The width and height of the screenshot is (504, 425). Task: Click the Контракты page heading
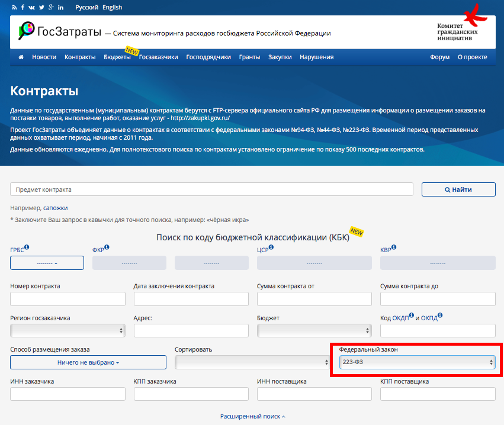(x=44, y=91)
